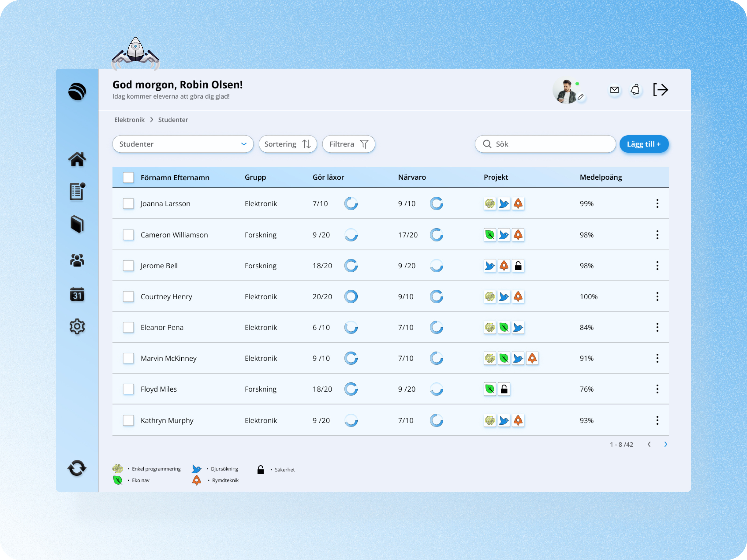Screen dimensions: 747x560
Task: Open the Filtrera filter menu
Action: click(x=349, y=144)
